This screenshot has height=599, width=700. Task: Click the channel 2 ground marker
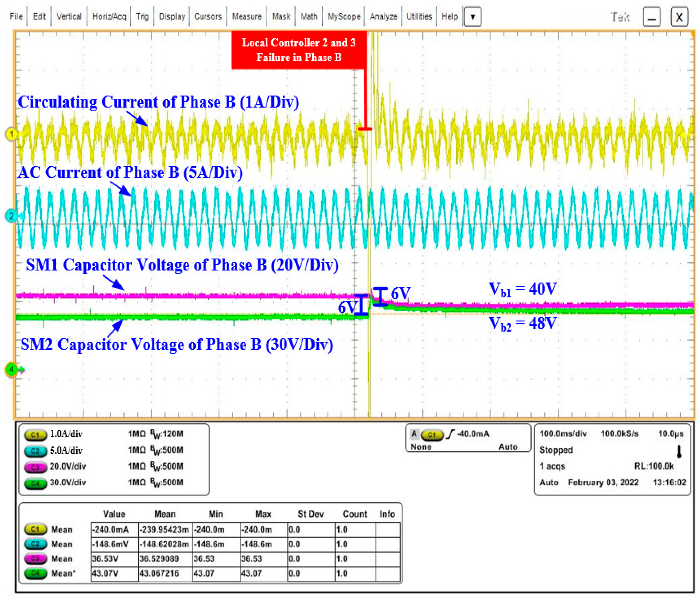(11, 215)
